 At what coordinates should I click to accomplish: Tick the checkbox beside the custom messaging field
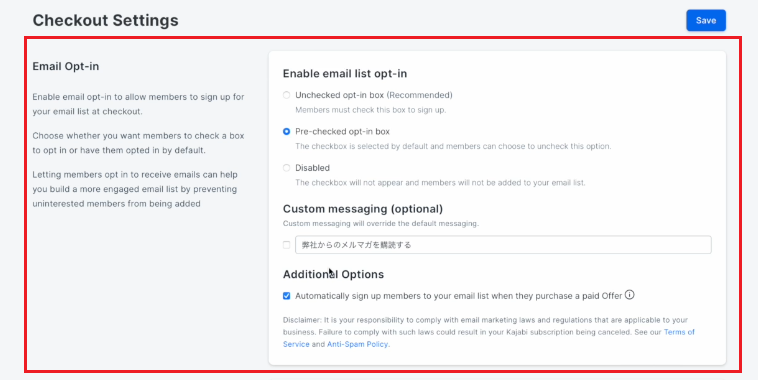coord(287,245)
